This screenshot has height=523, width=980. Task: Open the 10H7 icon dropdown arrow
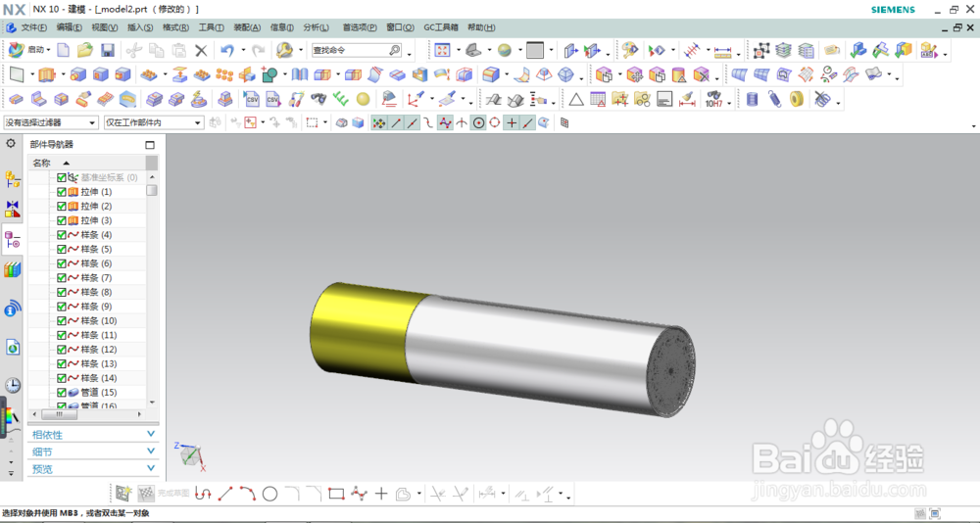pyautogui.click(x=729, y=101)
